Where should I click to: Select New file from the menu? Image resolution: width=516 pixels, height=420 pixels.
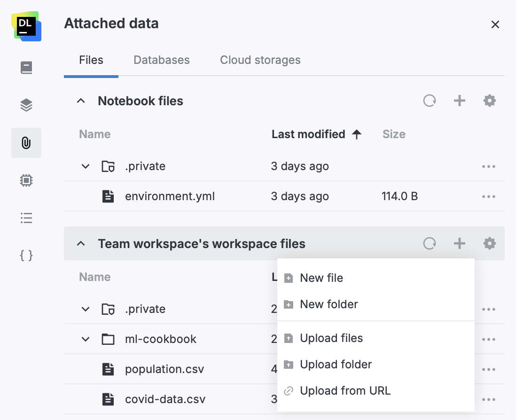pyautogui.click(x=321, y=278)
